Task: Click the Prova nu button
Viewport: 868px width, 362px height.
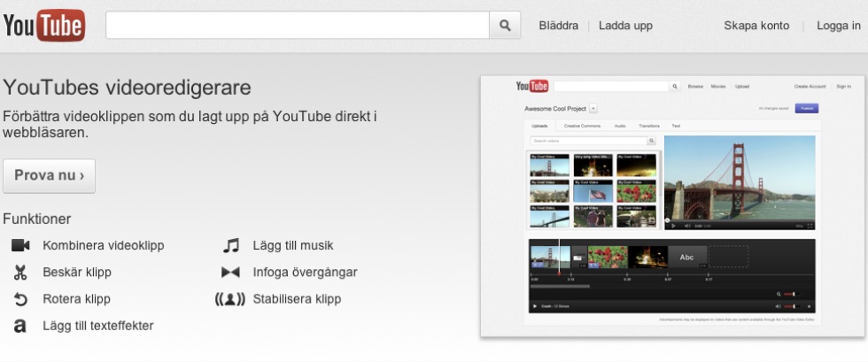Action: (x=50, y=176)
